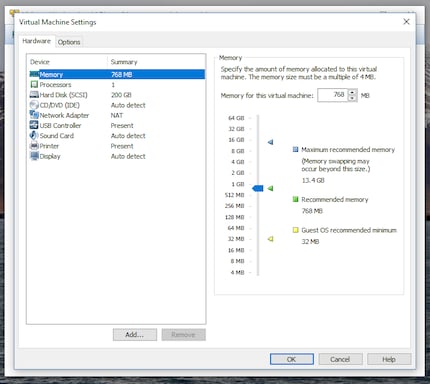This screenshot has width=430, height=384.
Task: Click the NAT network summary
Action: click(117, 115)
